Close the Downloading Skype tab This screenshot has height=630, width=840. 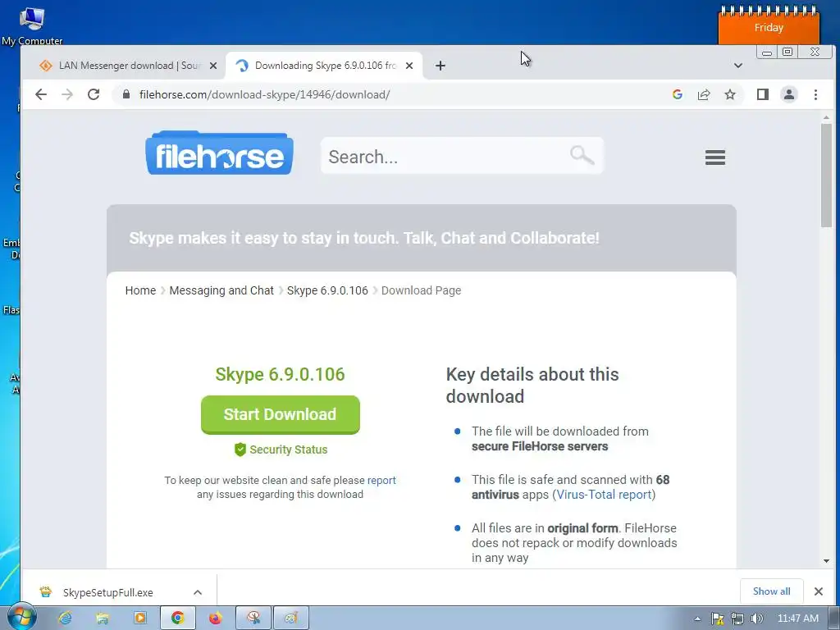click(x=409, y=66)
